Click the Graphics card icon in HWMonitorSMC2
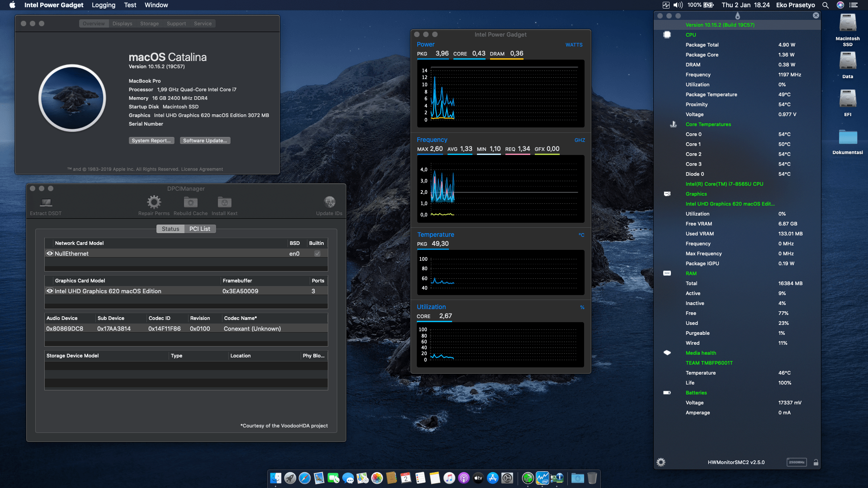This screenshot has height=488, width=868. coord(667,194)
